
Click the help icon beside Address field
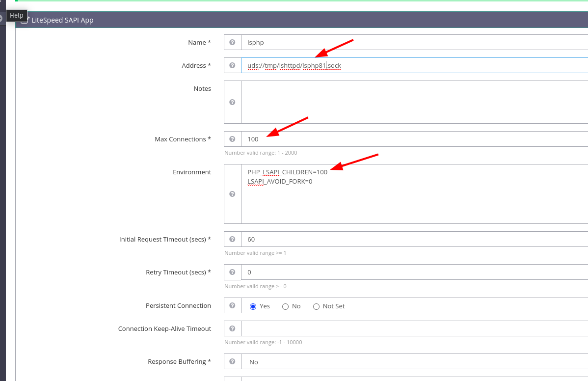pyautogui.click(x=232, y=65)
